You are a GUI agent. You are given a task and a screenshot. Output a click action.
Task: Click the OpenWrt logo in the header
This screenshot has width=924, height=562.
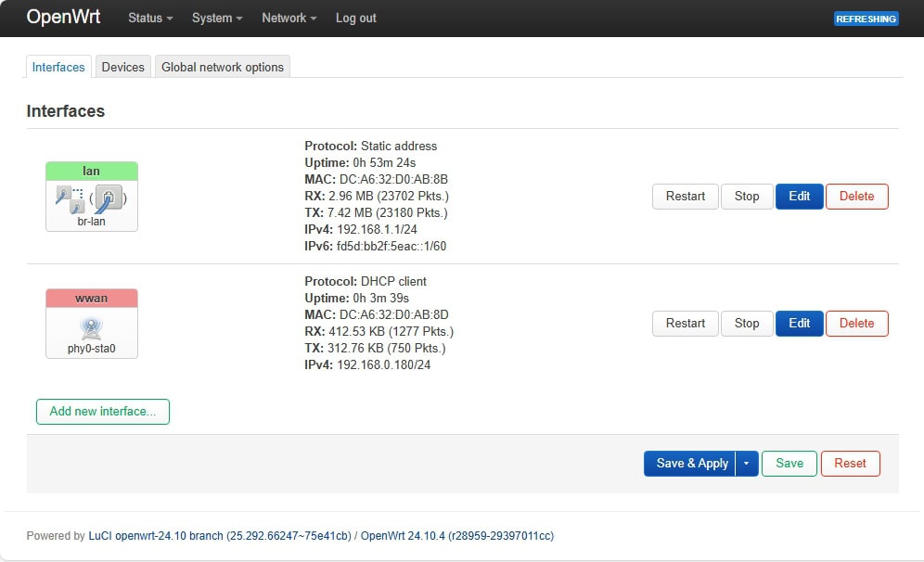(x=63, y=18)
